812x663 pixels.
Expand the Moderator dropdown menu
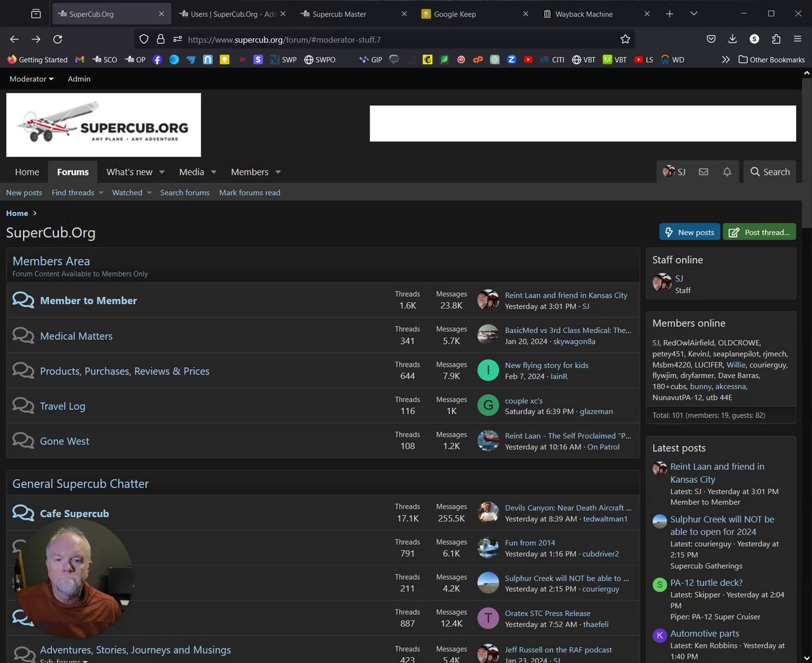[x=31, y=79]
